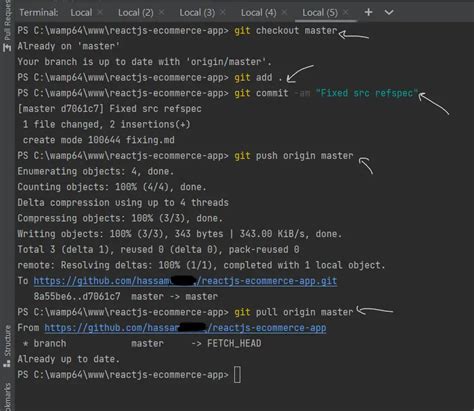Click the 'Terminal:' panel label
474x411 pixels.
[x=39, y=13]
